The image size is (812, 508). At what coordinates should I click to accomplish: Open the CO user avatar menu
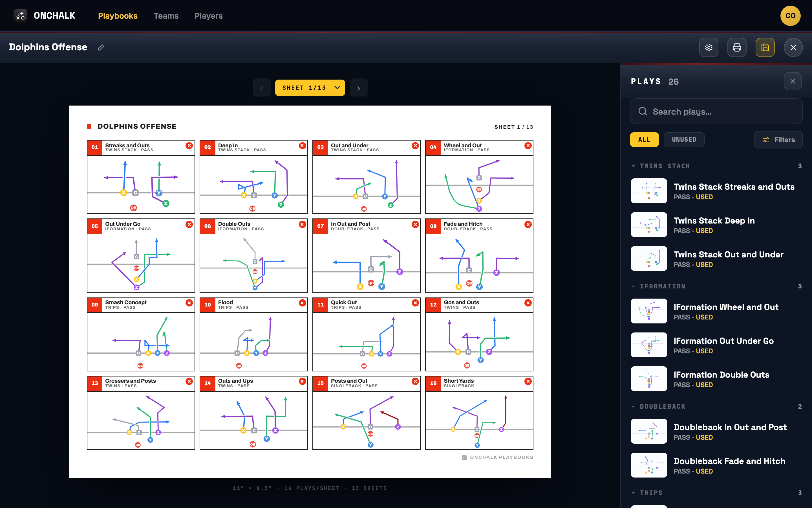pyautogui.click(x=790, y=16)
